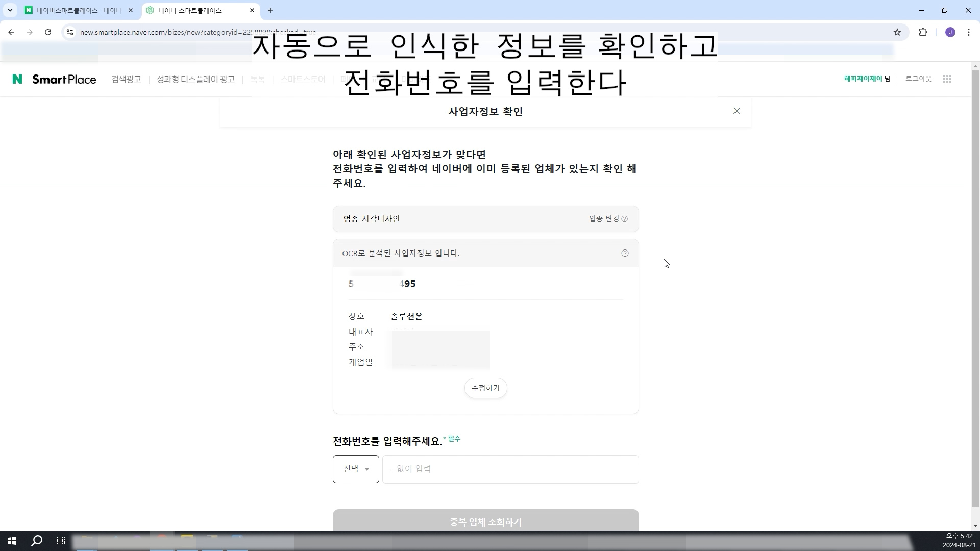This screenshot has height=551, width=980.
Task: Open Chrome three-dot menu
Action: (969, 32)
